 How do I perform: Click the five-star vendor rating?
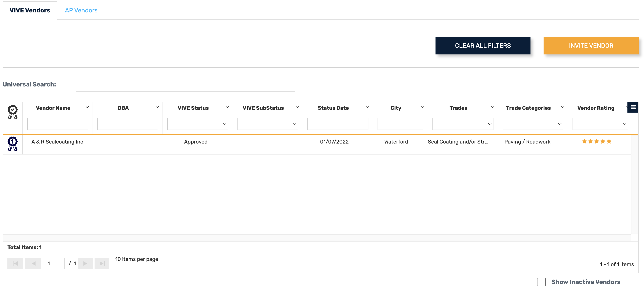point(597,142)
